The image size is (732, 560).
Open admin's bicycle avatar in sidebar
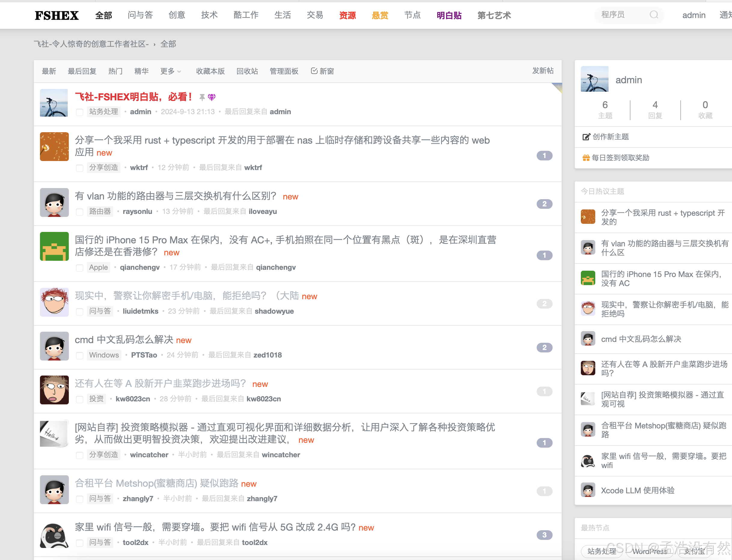[594, 79]
